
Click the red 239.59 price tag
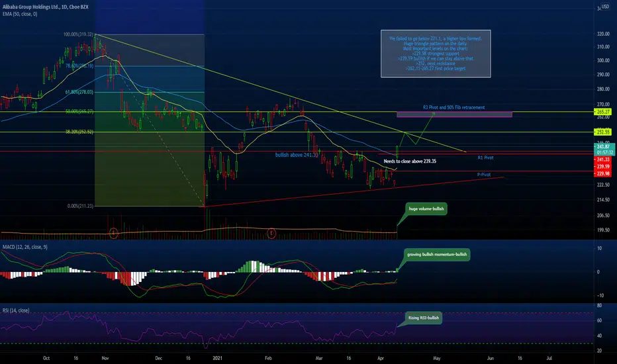tap(602, 167)
